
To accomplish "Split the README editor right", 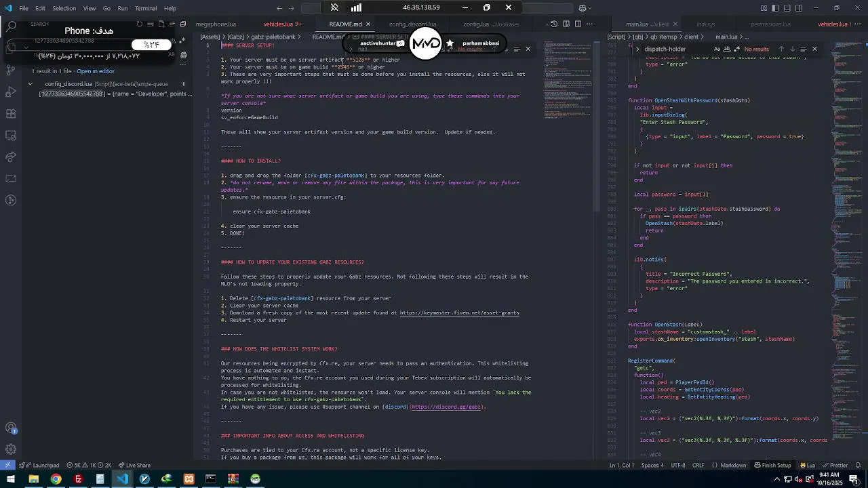I will pyautogui.click(x=578, y=24).
